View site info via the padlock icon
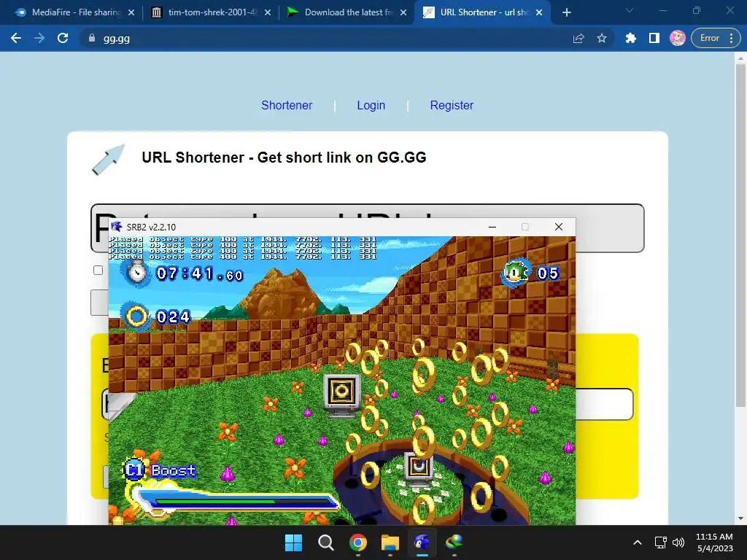The height and width of the screenshot is (560, 747). 92,38
